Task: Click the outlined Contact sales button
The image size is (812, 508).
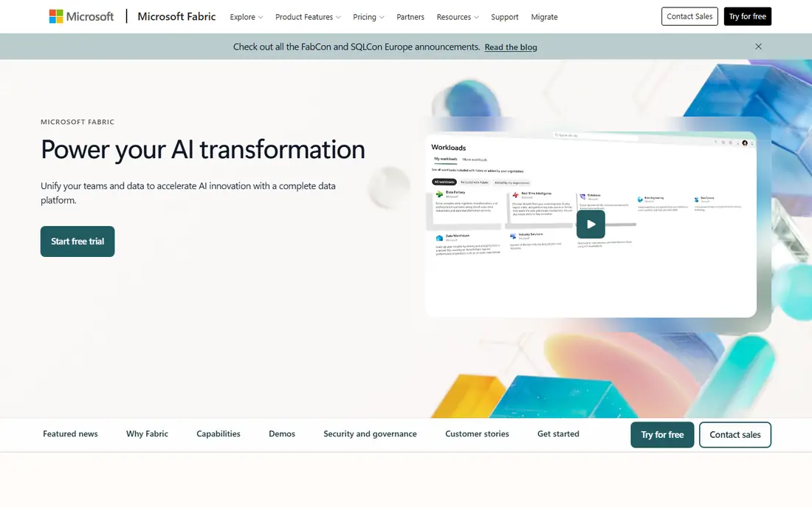Action: pos(734,434)
